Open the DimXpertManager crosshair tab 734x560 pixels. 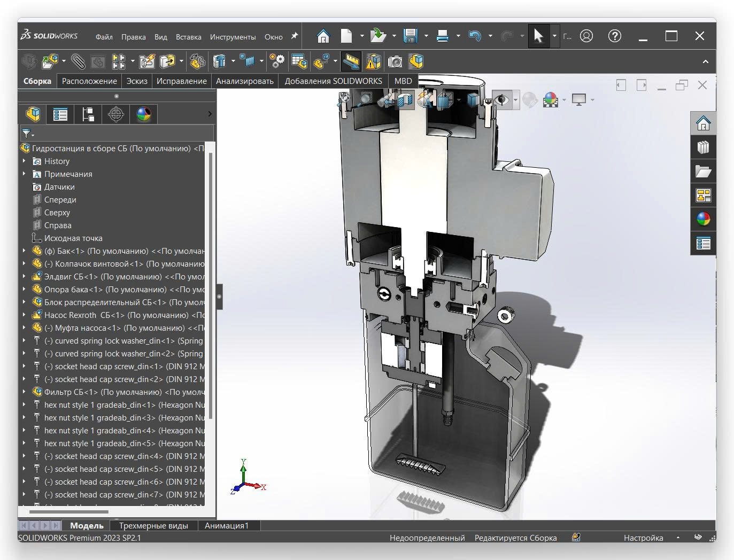click(x=116, y=114)
